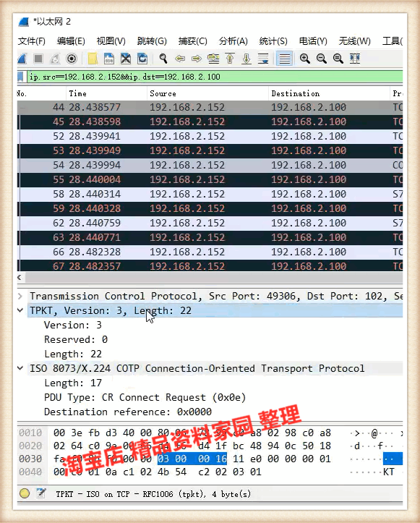This screenshot has width=420, height=523.
Task: Select packet 66 at time 28.482328
Action: (x=210, y=252)
